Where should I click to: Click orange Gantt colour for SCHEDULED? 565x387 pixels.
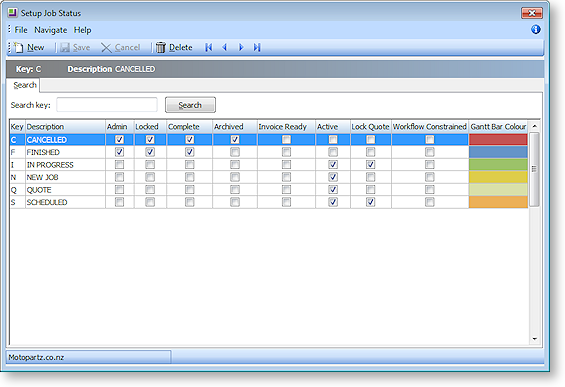498,202
